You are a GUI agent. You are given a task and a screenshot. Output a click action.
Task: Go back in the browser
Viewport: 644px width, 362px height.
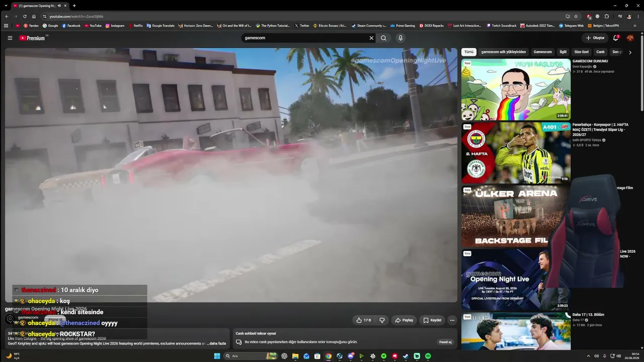pos(7,16)
